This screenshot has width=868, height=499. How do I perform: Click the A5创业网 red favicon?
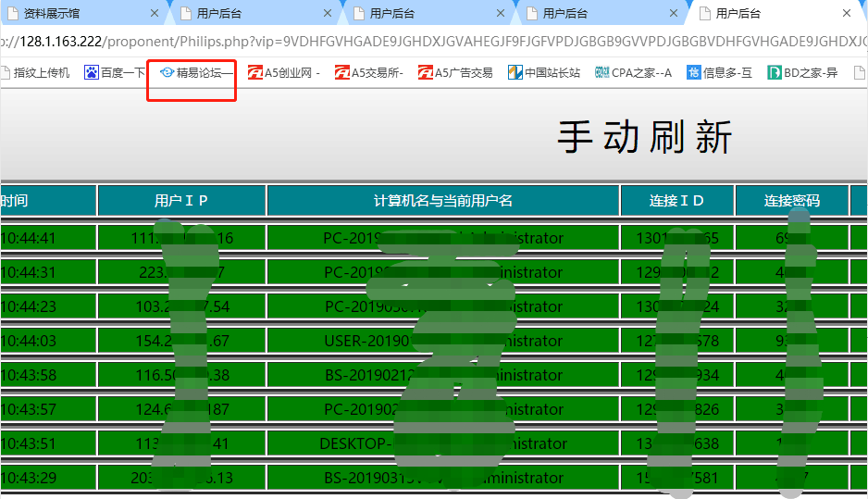[x=255, y=72]
